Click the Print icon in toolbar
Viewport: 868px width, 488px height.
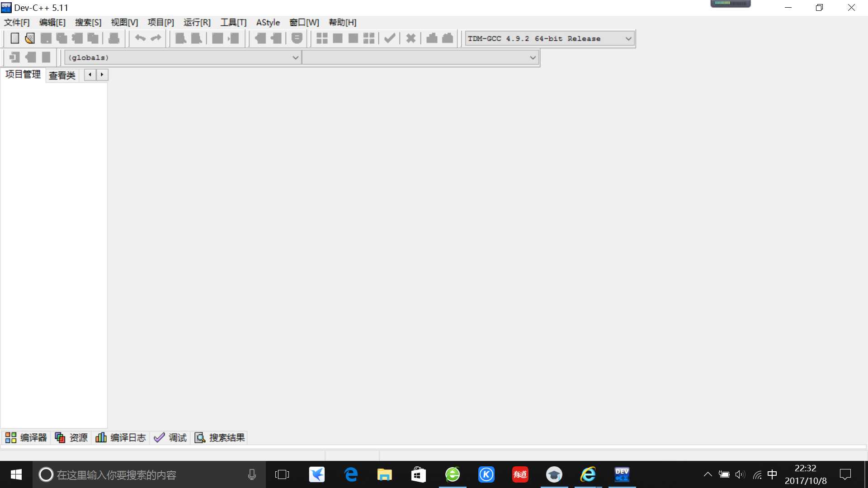tap(114, 38)
